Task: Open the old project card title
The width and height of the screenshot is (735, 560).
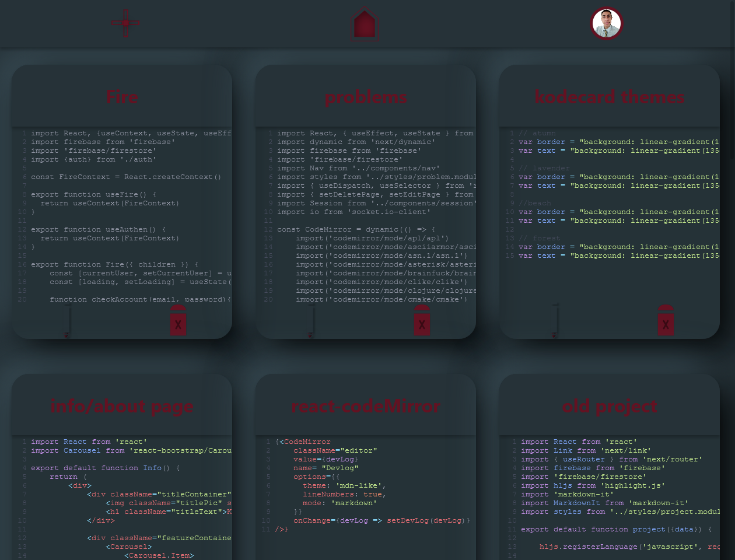Action: click(x=610, y=406)
